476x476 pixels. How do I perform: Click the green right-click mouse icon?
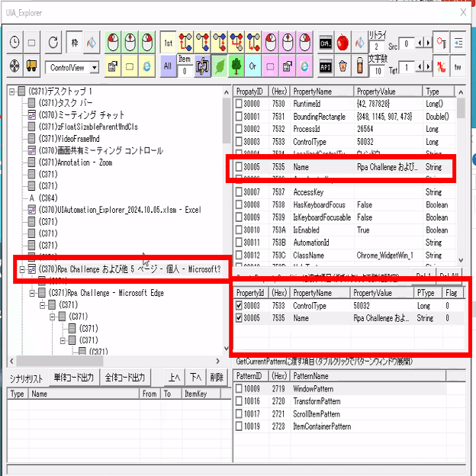147,42
